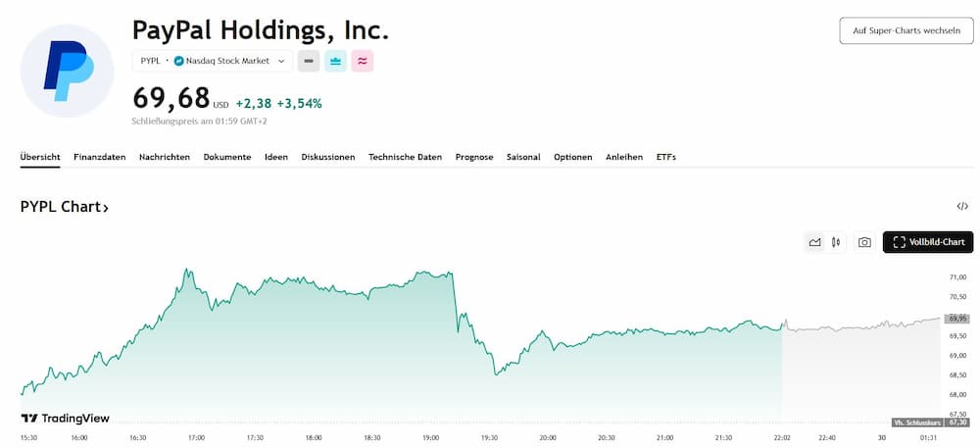Click the grey dash market status icon
The image size is (980, 448).
click(309, 61)
